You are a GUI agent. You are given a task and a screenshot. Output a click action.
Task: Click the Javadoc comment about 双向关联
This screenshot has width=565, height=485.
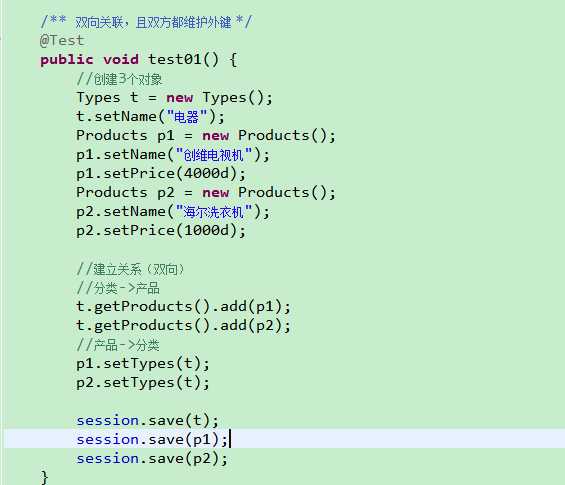[146, 22]
